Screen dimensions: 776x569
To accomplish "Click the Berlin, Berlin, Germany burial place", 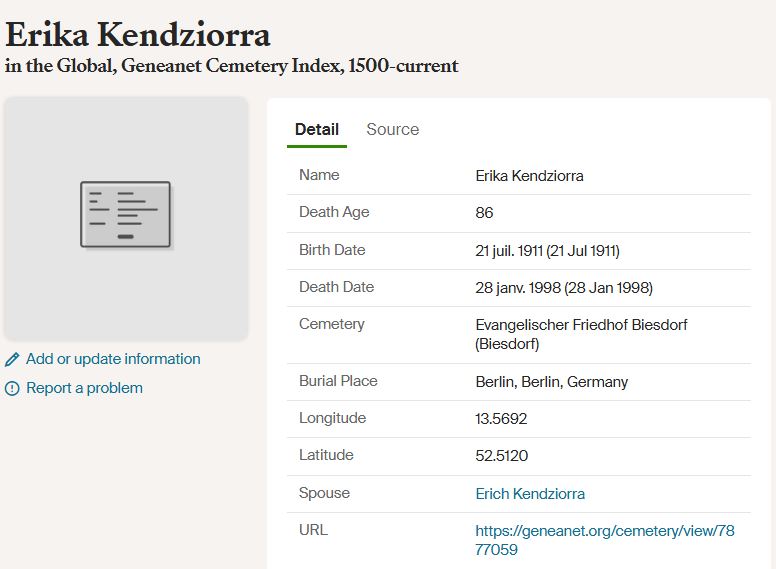I will pyautogui.click(x=551, y=382).
